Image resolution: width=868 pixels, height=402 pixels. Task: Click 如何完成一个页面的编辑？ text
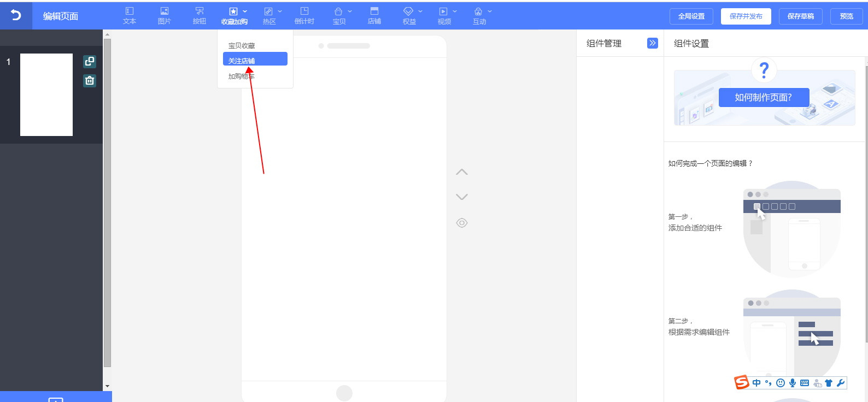711,163
